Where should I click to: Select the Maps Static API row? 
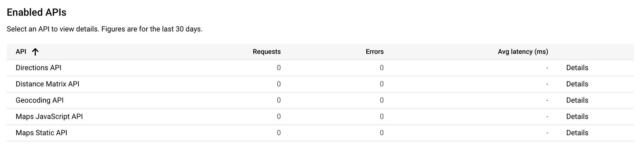320,133
